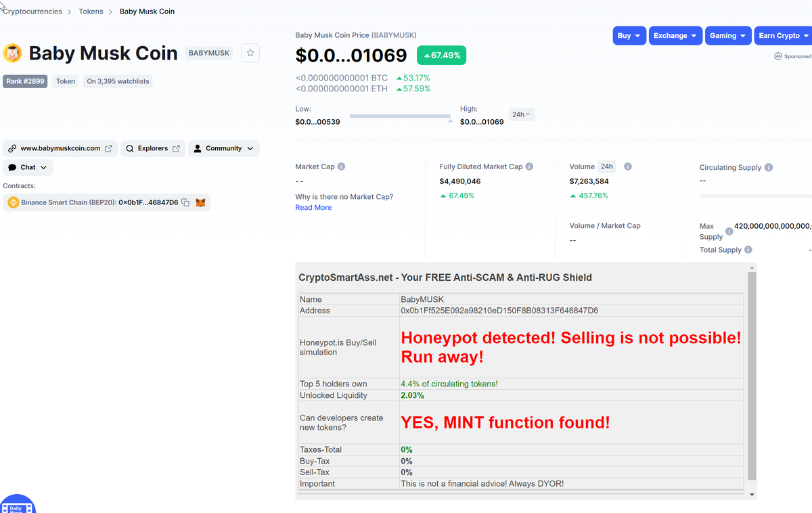This screenshot has height=513, width=812.
Task: Click the anti-scam panel vertical scrollbar
Action: click(x=751, y=376)
